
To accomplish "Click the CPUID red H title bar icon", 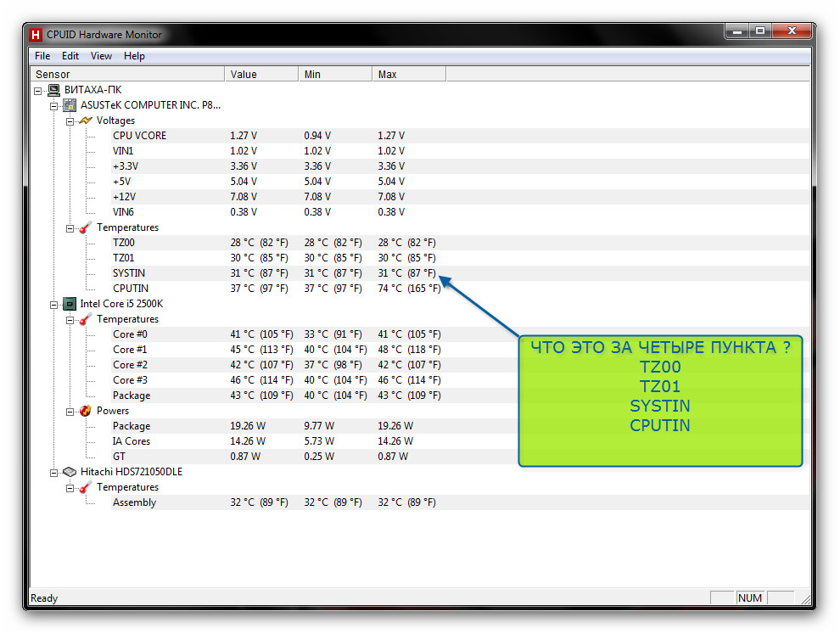I will [x=36, y=35].
